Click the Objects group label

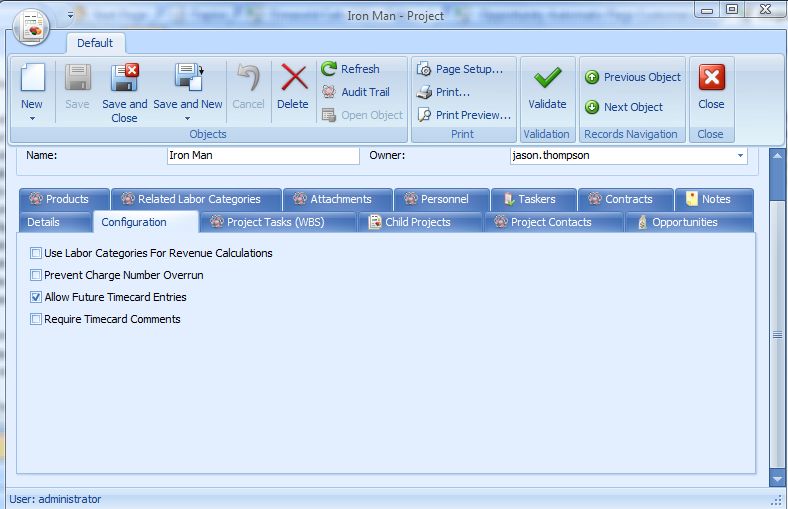pyautogui.click(x=208, y=134)
